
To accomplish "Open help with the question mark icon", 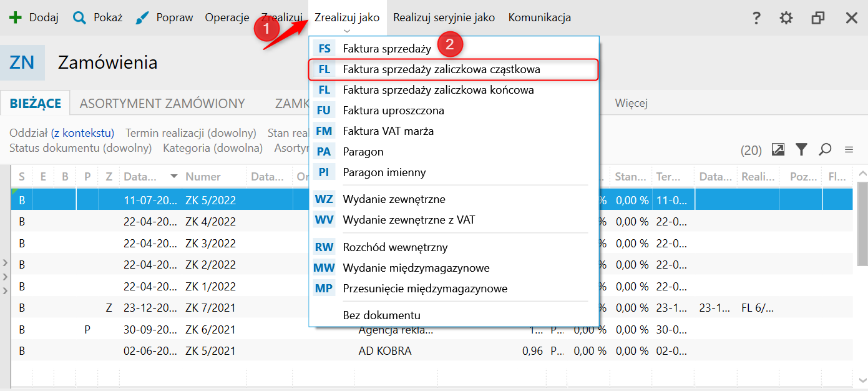I will click(x=756, y=18).
